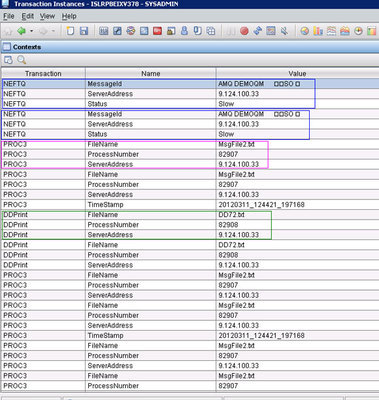The width and height of the screenshot is (379, 400).
Task: Select the highlighted NEFTQ MessageId row
Action: (190, 84)
